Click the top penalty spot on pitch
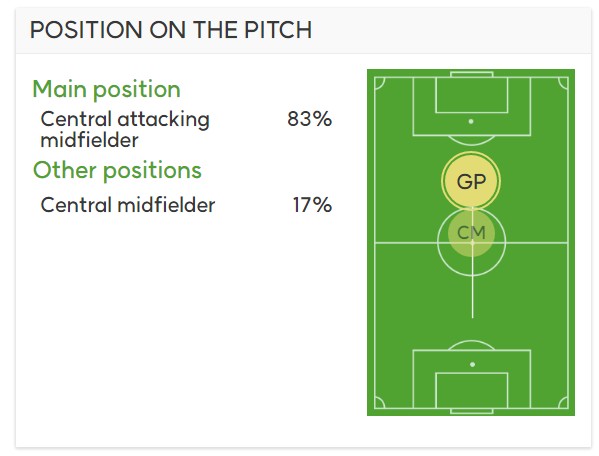This screenshot has width=599, height=456. pos(471,121)
